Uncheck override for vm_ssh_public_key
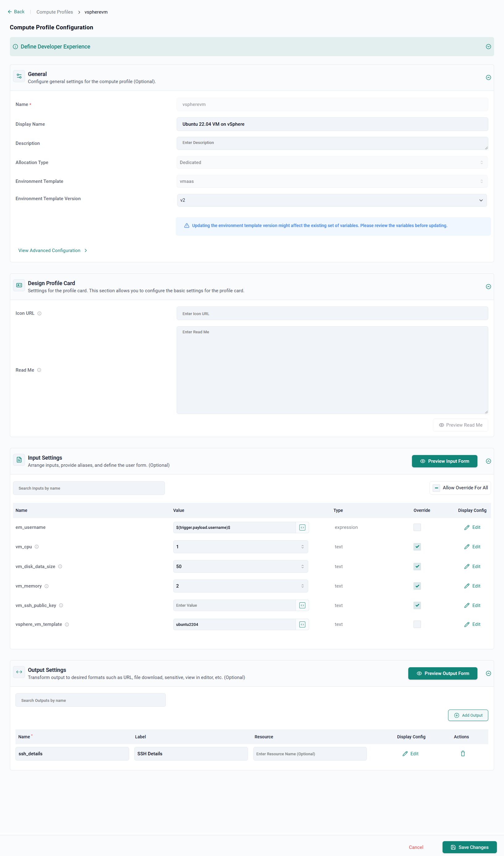Screen dimensions: 504x856 click(418, 606)
